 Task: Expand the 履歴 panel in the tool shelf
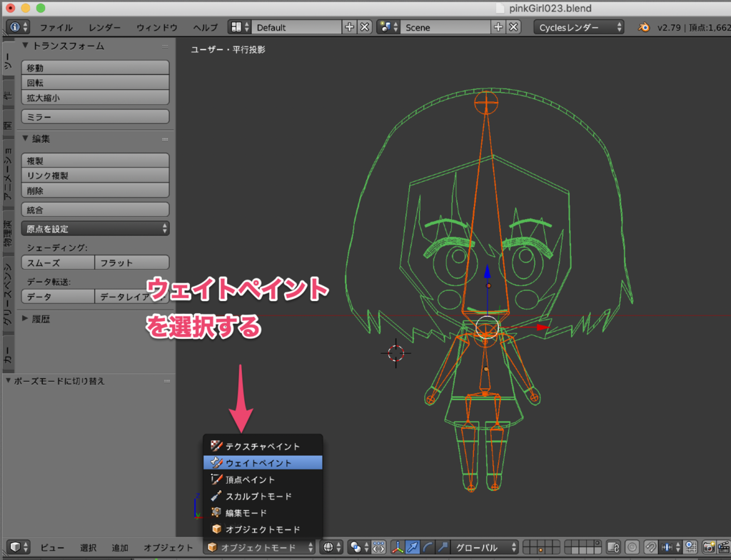(37, 319)
